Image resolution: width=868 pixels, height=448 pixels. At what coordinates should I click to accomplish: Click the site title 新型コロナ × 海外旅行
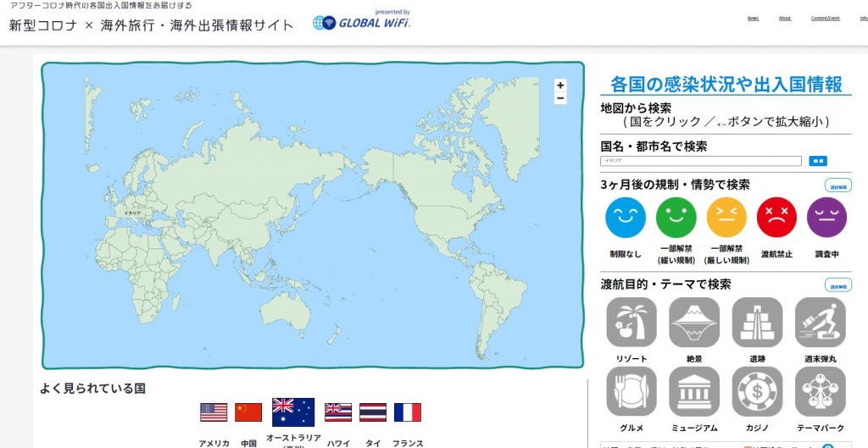pyautogui.click(x=151, y=25)
